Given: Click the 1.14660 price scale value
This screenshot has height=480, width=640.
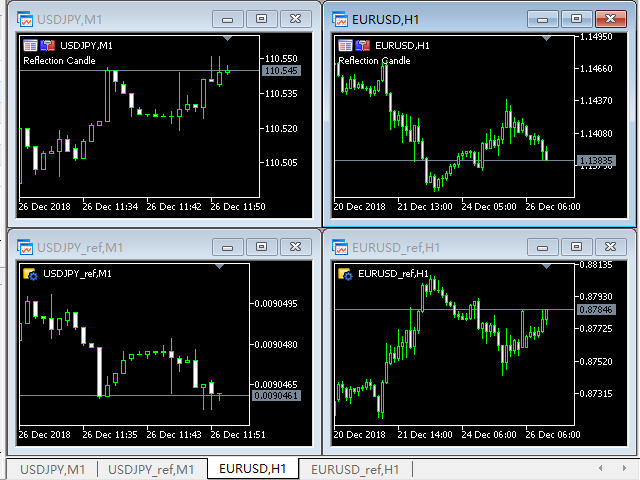Looking at the screenshot, I should 596,69.
